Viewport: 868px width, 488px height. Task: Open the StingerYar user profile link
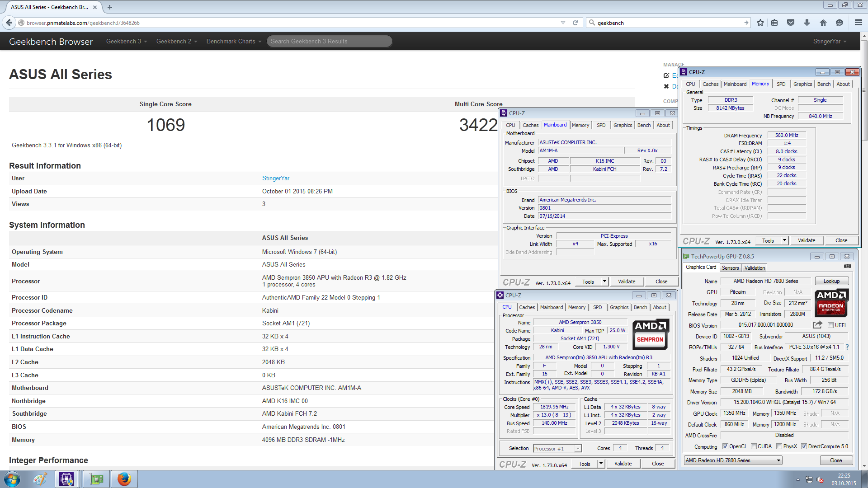pos(276,178)
